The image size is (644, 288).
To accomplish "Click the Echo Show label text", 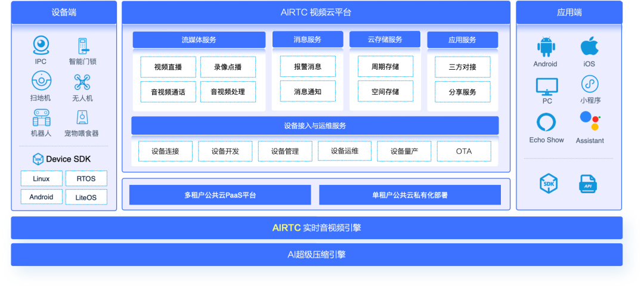I will coord(546,140).
